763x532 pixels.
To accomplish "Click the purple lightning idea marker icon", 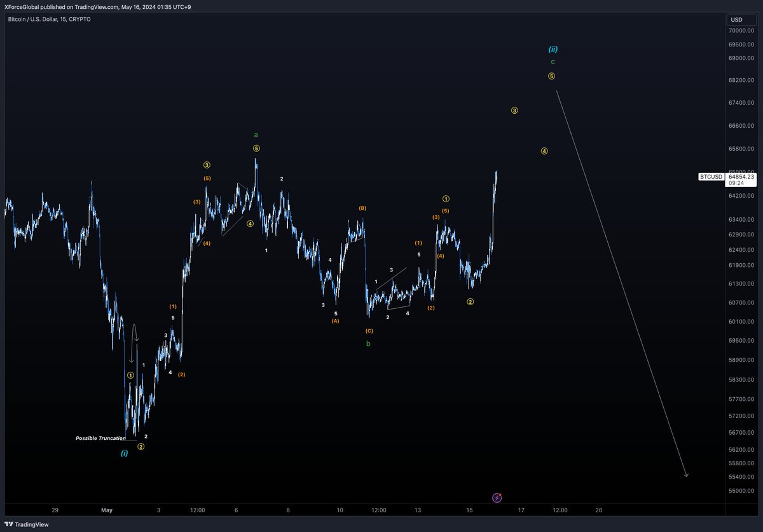I will (x=497, y=498).
